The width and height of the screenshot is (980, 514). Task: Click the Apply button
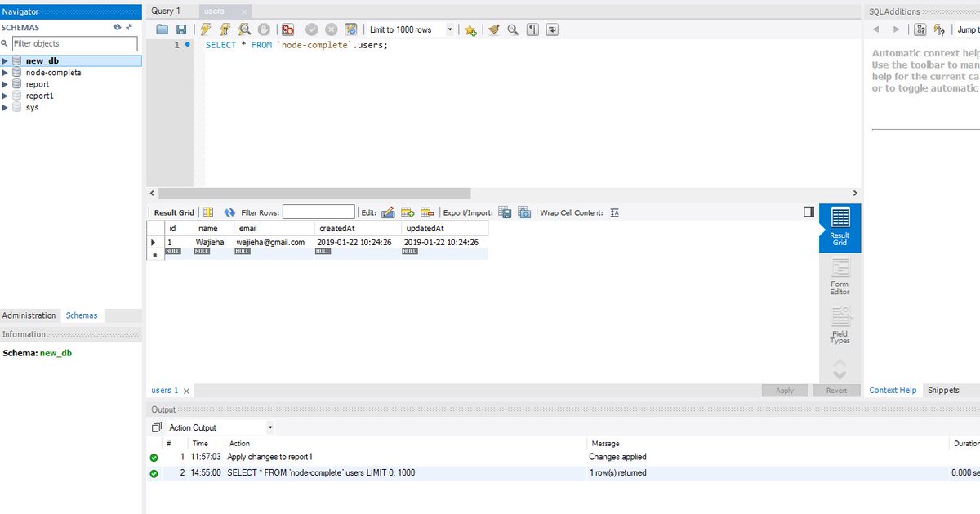(785, 391)
